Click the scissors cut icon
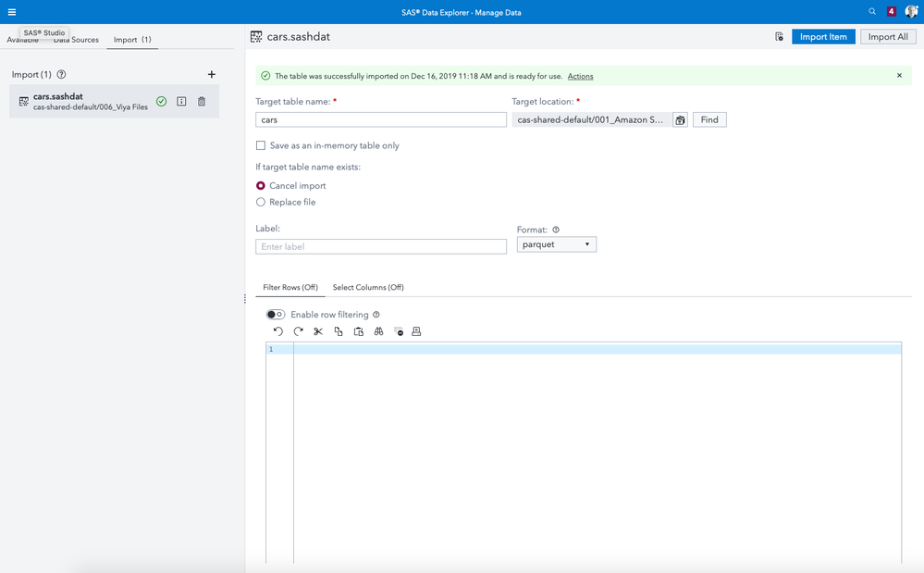Image resolution: width=924 pixels, height=573 pixels. coord(318,331)
